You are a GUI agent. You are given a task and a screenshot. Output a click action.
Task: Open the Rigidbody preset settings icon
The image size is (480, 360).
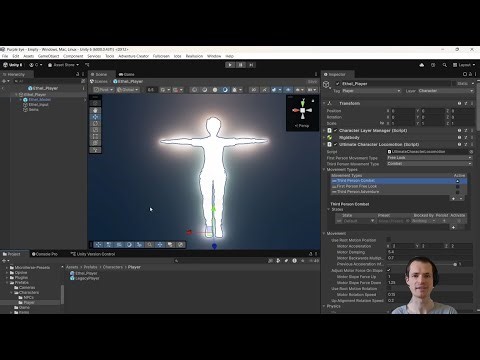coord(466,137)
